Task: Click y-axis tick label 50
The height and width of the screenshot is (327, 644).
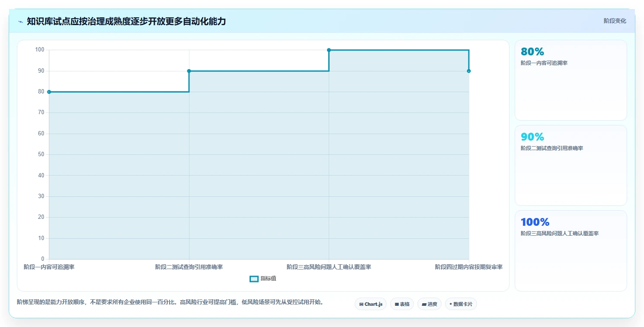Action: tap(42, 154)
